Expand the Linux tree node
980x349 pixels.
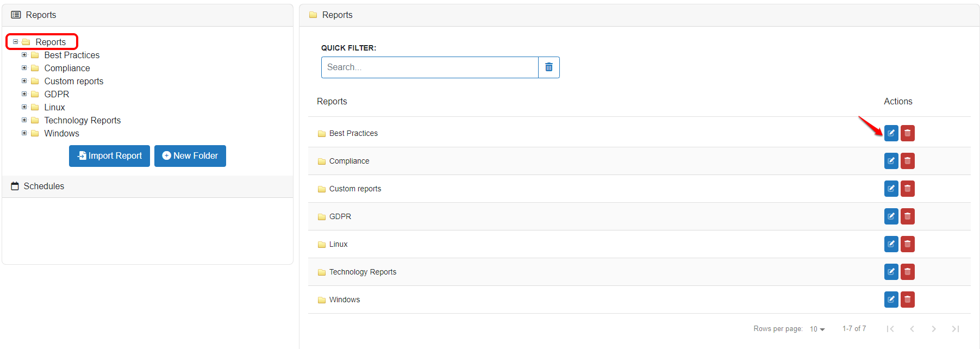(24, 107)
